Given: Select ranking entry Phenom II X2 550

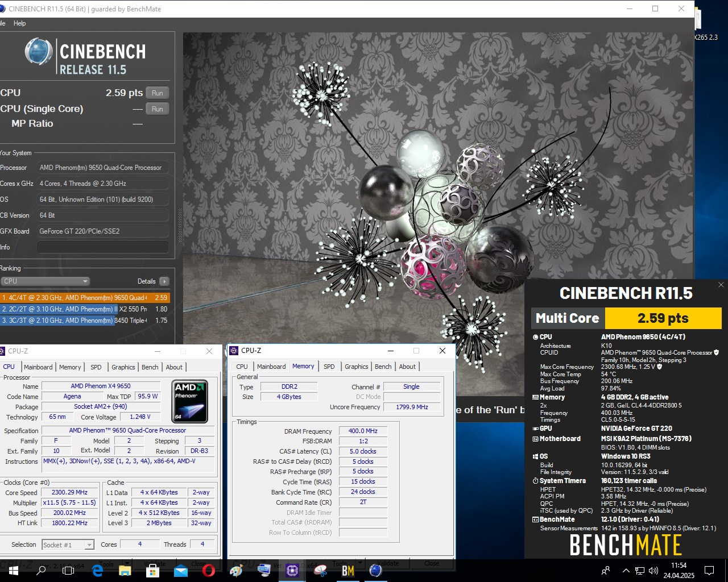Looking at the screenshot, I should click(85, 309).
